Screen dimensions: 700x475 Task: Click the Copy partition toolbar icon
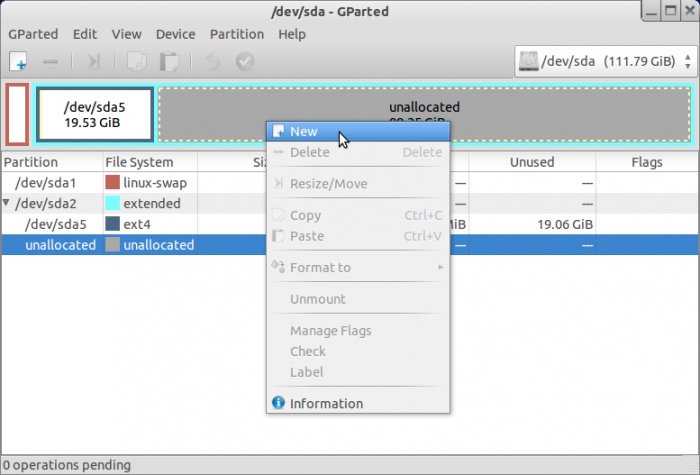tap(137, 61)
